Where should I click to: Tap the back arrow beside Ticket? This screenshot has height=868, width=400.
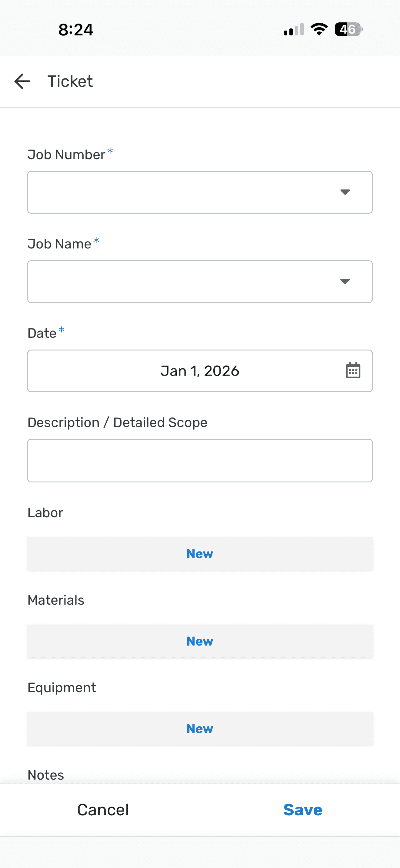(22, 81)
